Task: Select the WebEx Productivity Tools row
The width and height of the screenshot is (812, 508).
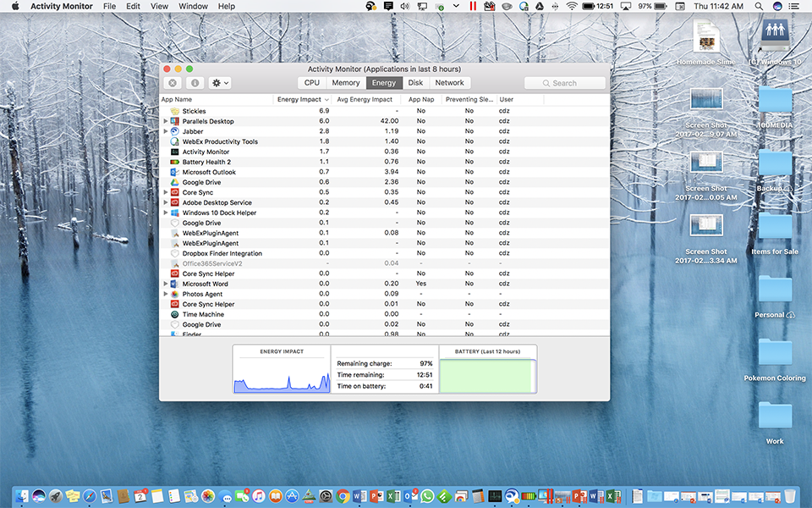Action: [384, 141]
